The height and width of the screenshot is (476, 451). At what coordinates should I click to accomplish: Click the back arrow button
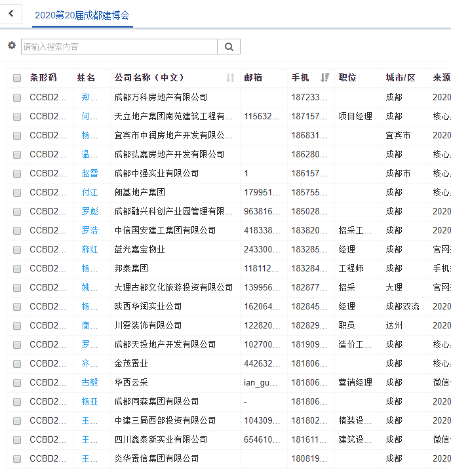[x=11, y=14]
